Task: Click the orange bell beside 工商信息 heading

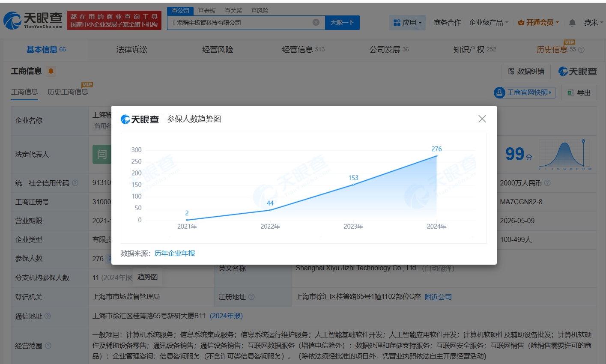Action: coord(51,71)
